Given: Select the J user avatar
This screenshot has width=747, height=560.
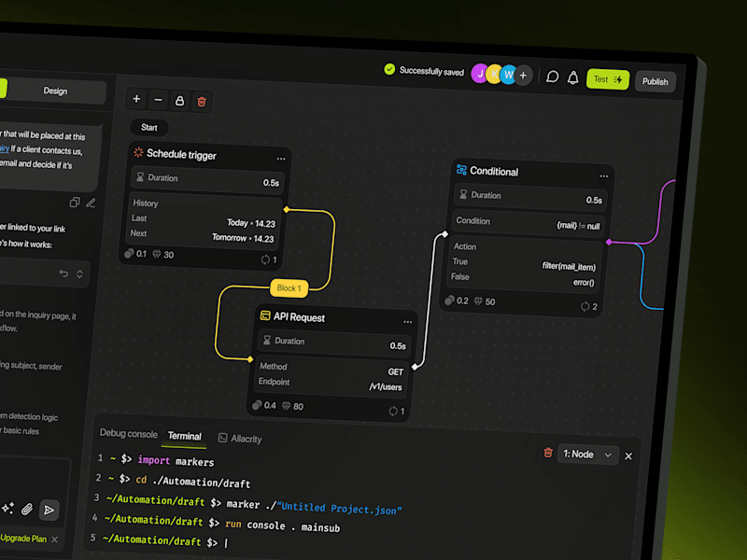Looking at the screenshot, I should click(480, 74).
